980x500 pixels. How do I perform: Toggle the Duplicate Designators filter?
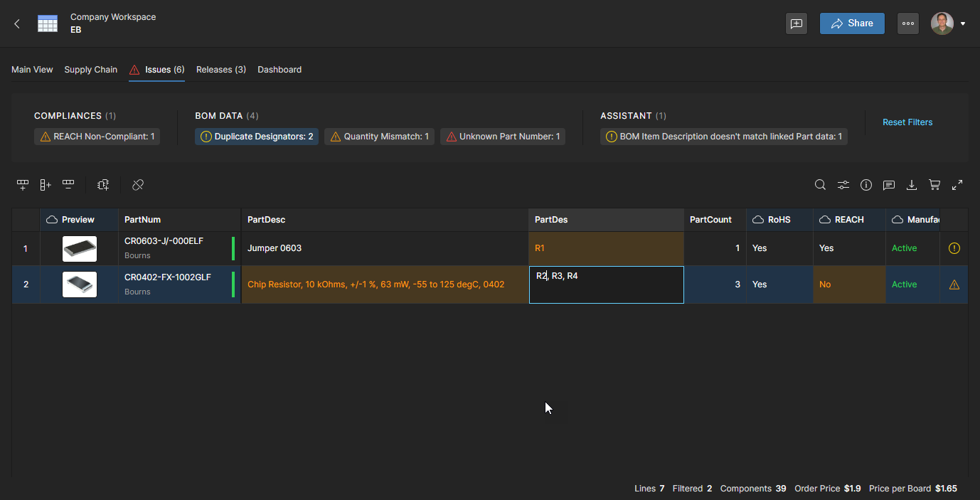[257, 137]
